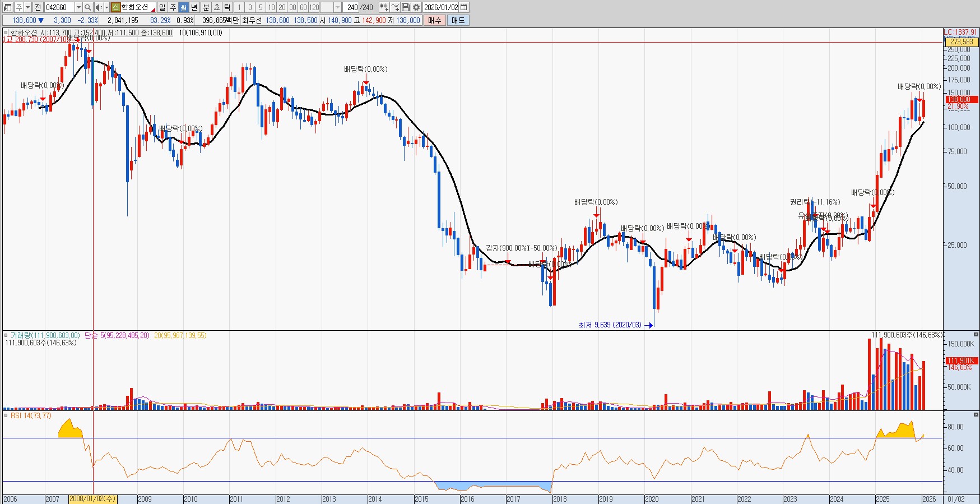This screenshot has height=504, width=980.
Task: Click the yellow 20 moving-average legend
Action: point(180,335)
